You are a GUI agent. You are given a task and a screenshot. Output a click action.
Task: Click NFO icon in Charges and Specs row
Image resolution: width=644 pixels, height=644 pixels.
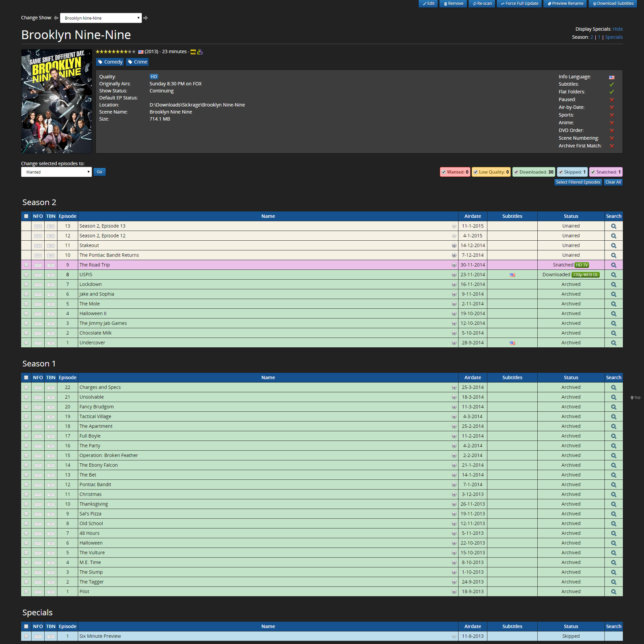coord(38,388)
